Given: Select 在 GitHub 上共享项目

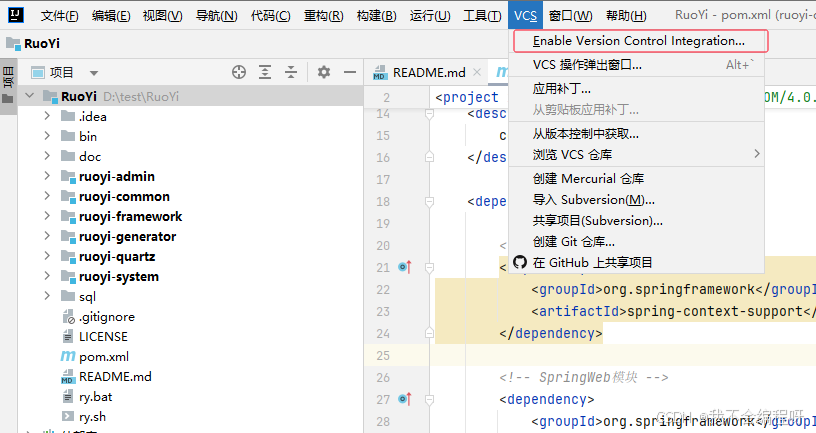Looking at the screenshot, I should pos(636,262).
